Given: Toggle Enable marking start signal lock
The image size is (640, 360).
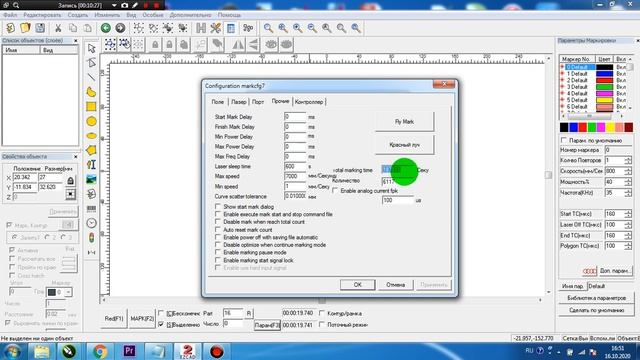Looking at the screenshot, I should pyautogui.click(x=218, y=260).
